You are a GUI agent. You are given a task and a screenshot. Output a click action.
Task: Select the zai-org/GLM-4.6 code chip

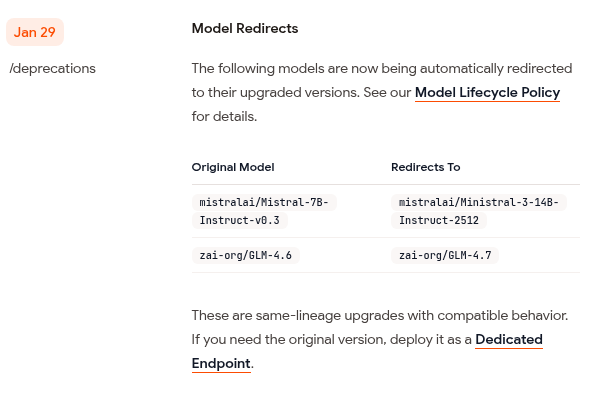pos(246,255)
